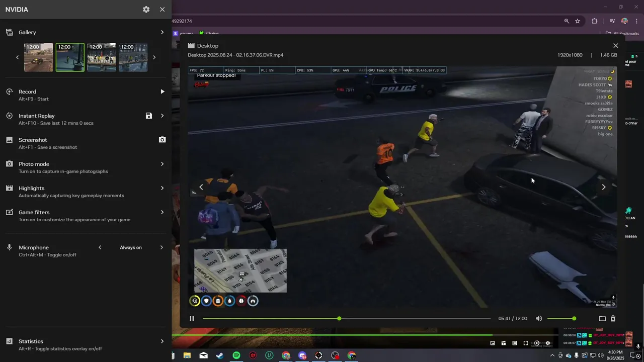Close the NVIDIA overlay panel

pos(162,10)
